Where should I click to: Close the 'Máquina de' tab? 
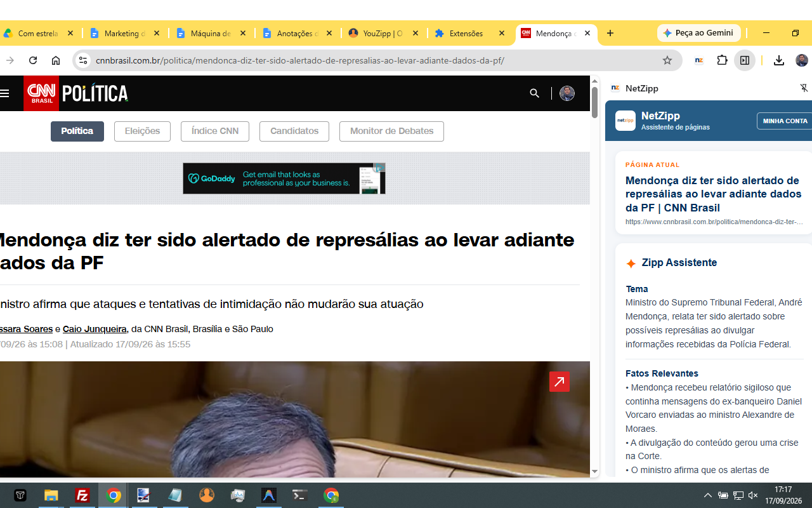pos(242,33)
